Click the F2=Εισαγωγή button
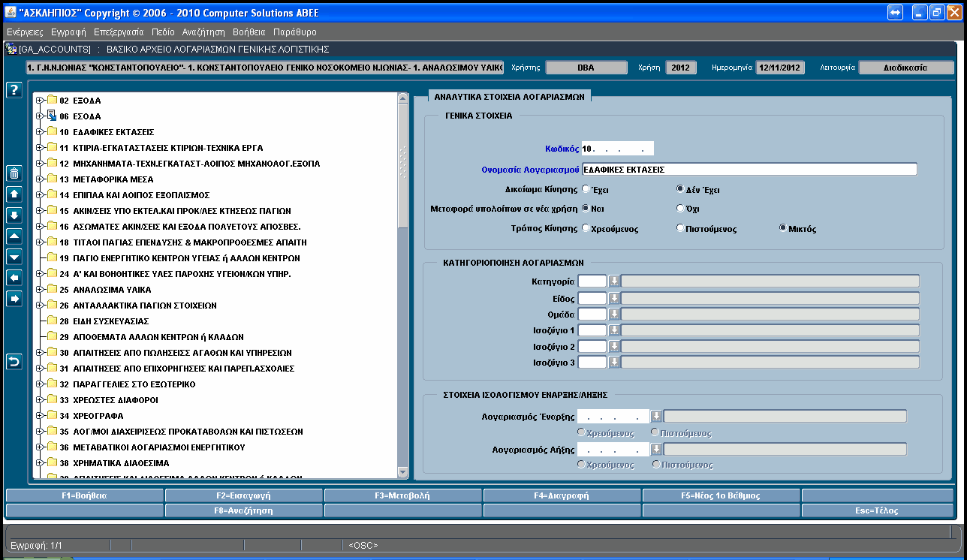Screen dimensions: 967x560 coord(243,495)
